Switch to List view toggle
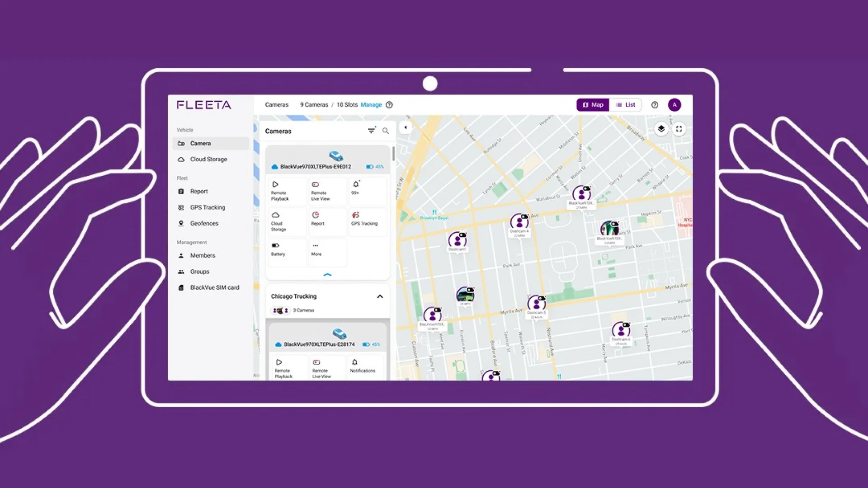Screen dimensions: 868x488 pos(625,105)
